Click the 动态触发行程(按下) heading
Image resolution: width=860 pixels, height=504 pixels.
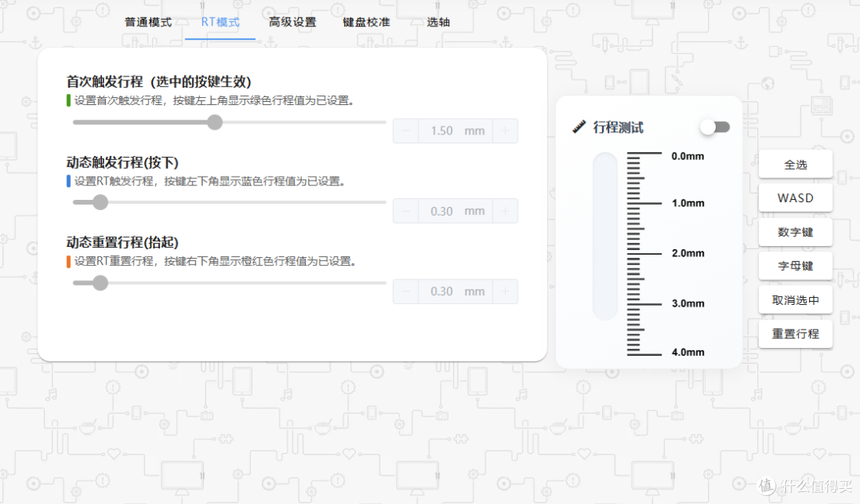click(x=123, y=162)
